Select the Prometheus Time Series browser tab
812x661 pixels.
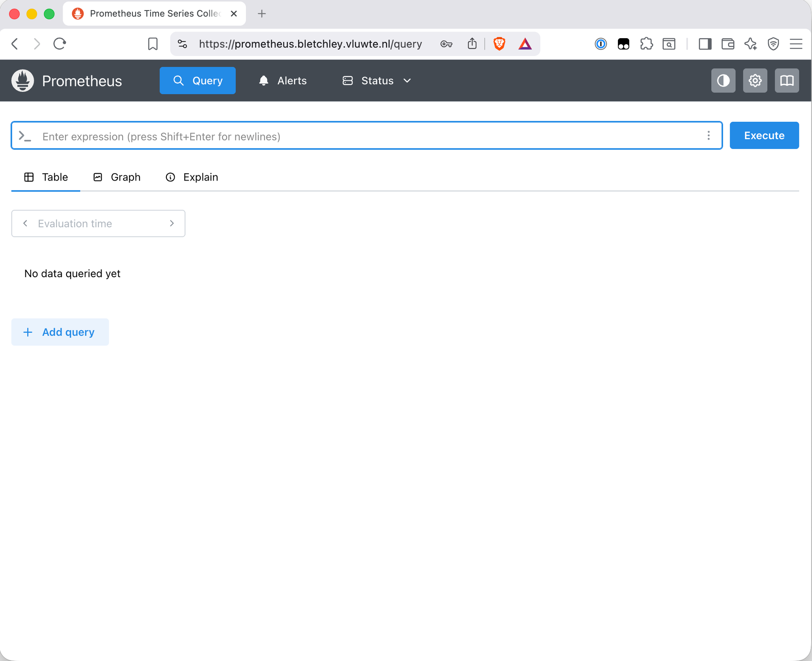pos(154,14)
